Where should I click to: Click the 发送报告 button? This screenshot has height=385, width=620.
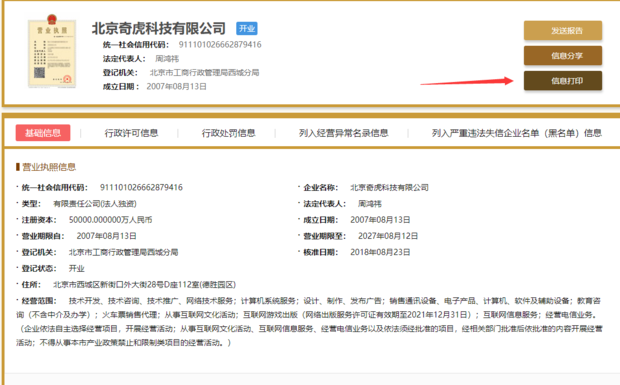[563, 30]
